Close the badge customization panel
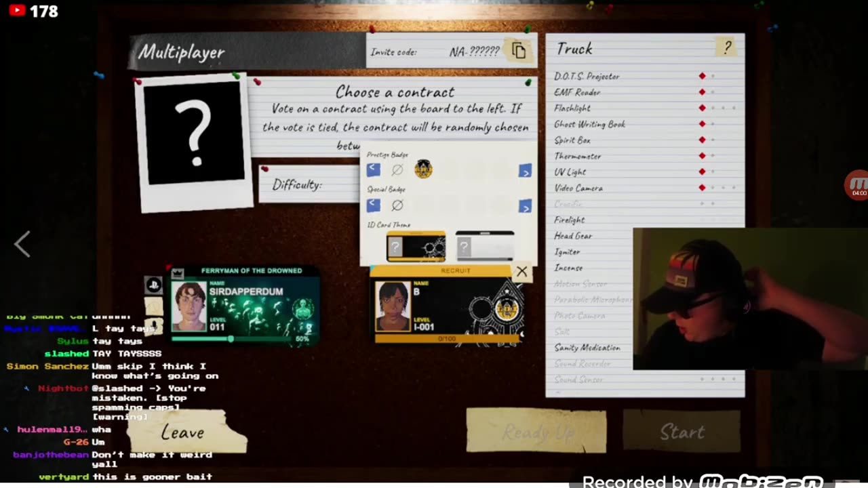The width and height of the screenshot is (868, 488). (x=521, y=272)
